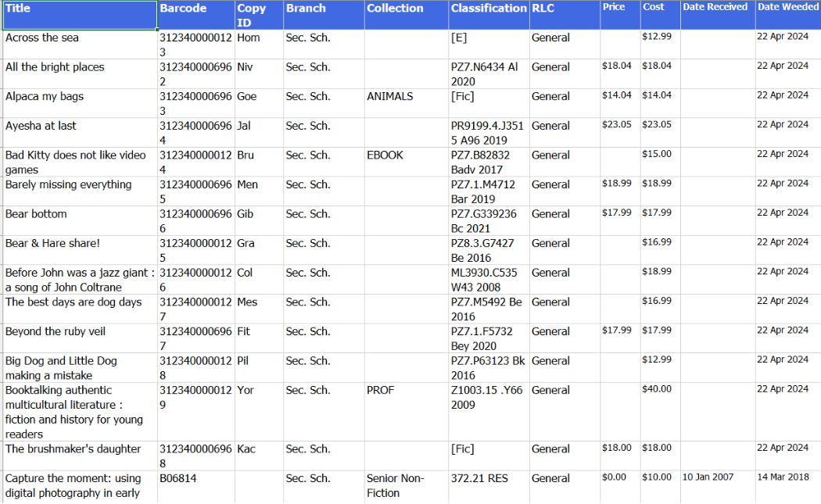The height and width of the screenshot is (504, 821).
Task: Select the Title column header cell
Action: 80,15
